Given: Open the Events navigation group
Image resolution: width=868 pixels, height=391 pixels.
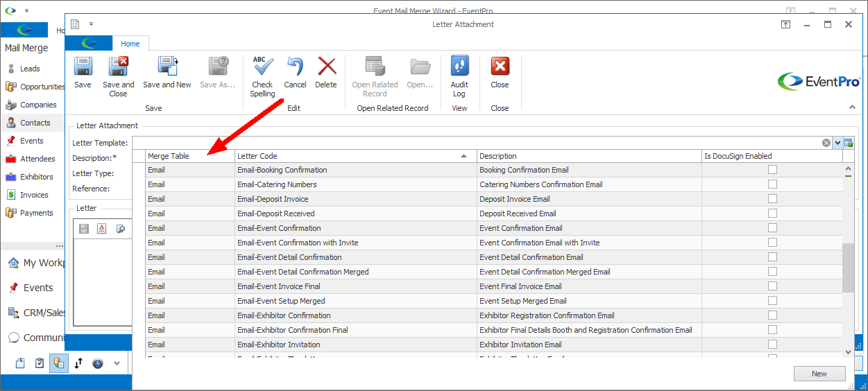Looking at the screenshot, I should [x=32, y=288].
